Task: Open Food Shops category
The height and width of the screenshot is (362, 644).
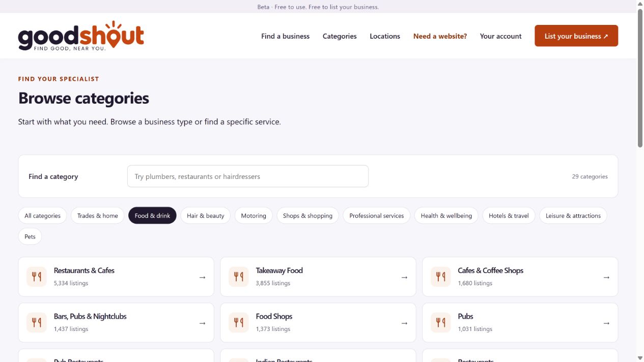Action: click(318, 322)
